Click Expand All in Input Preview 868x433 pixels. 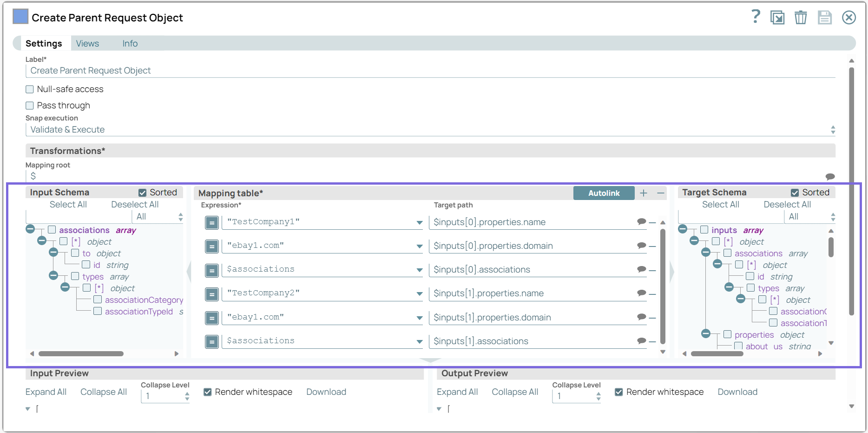(x=46, y=392)
